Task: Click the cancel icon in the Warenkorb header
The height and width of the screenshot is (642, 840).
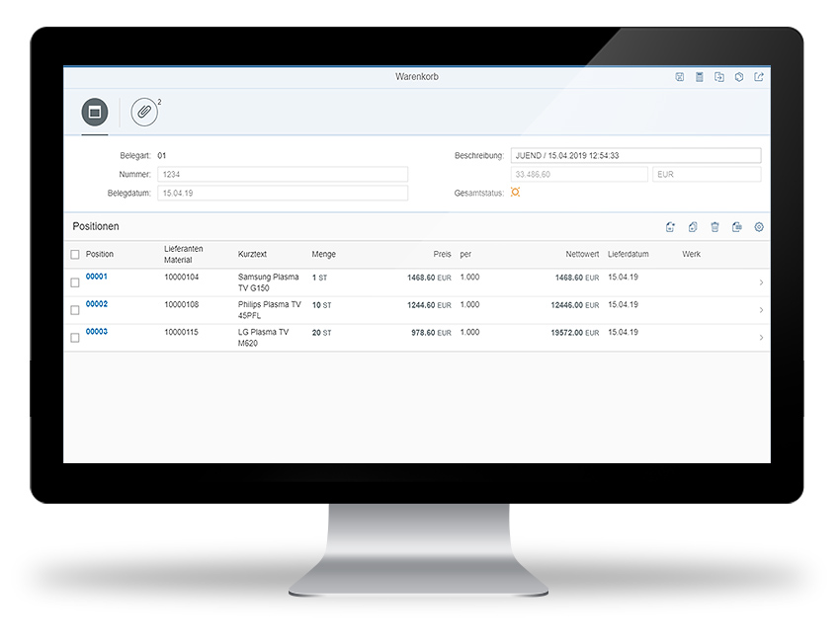Action: click(679, 77)
